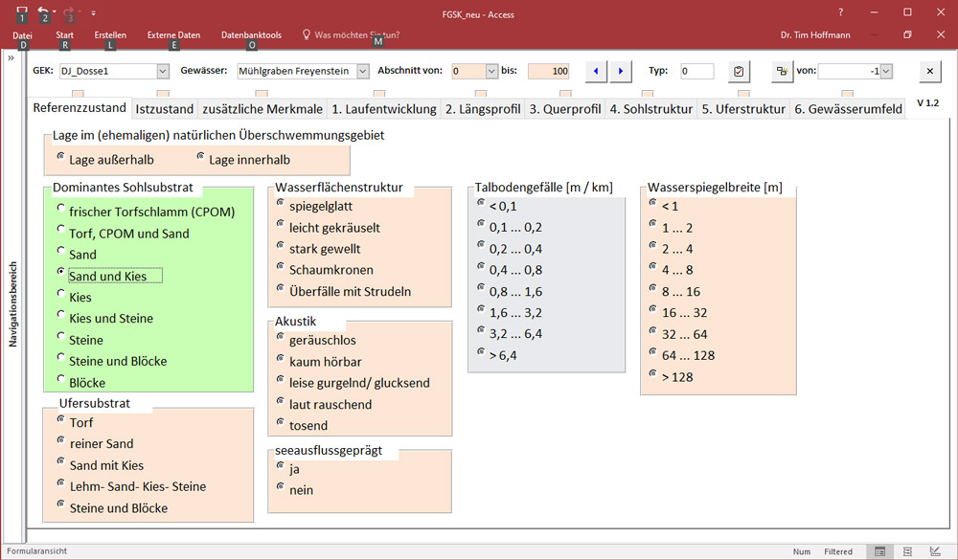The height and width of the screenshot is (560, 958).
Task: Switch to Formularansicht view icon in status bar
Action: 879,551
